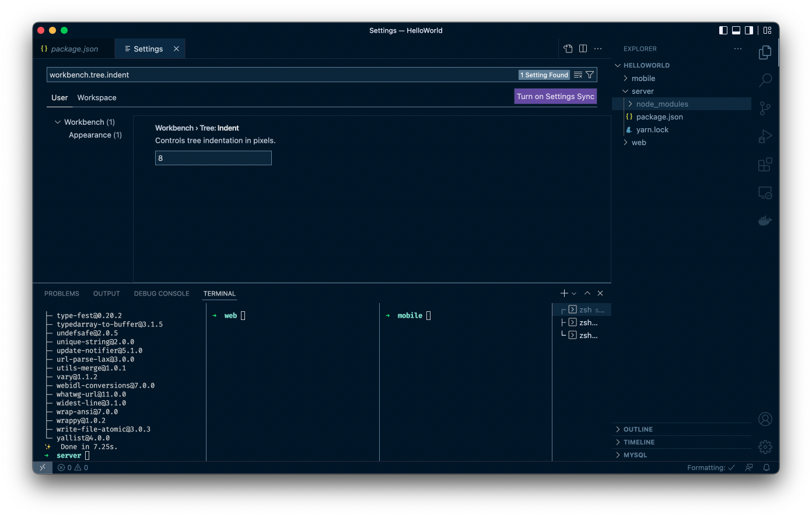Open the Extensions view
This screenshot has height=517, width=812.
coord(765,165)
